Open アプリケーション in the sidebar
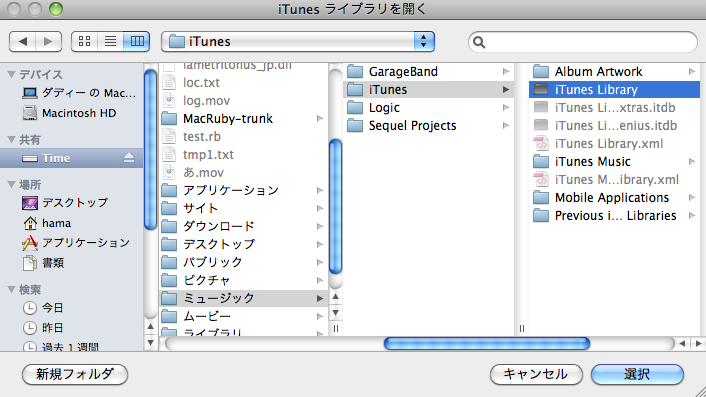This screenshot has width=706, height=397. [72, 243]
